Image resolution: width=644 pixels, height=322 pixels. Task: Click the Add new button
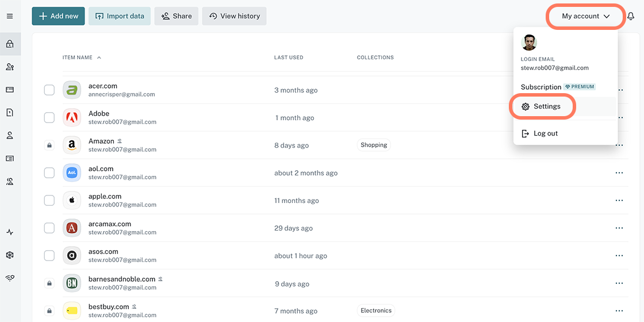(x=58, y=16)
